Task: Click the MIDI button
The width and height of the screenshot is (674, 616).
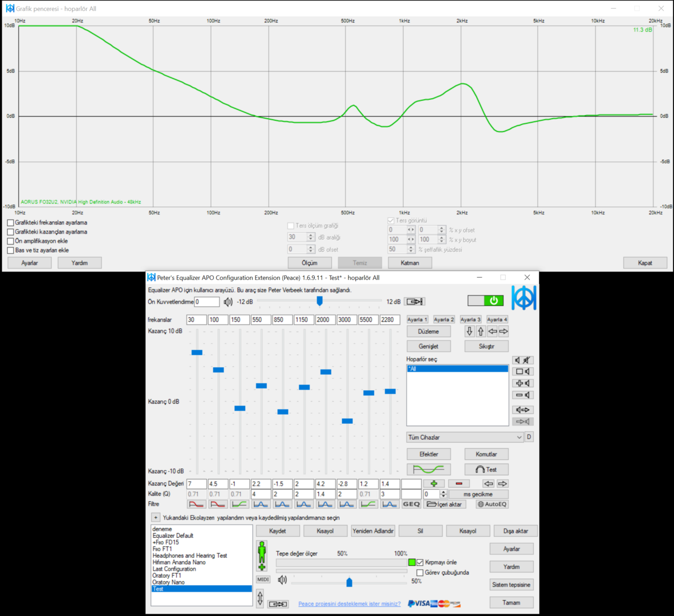Action: [x=263, y=579]
